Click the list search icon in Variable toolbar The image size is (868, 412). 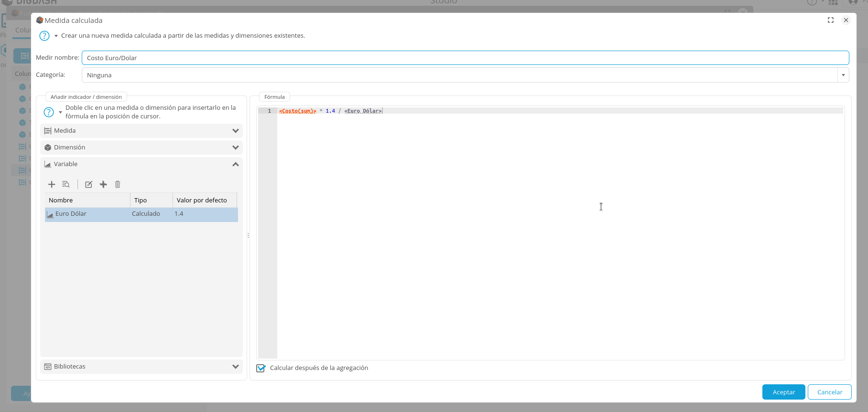tap(66, 184)
